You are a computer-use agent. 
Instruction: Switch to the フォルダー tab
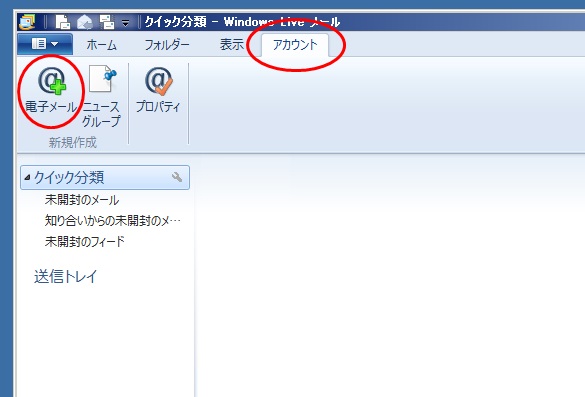(167, 45)
